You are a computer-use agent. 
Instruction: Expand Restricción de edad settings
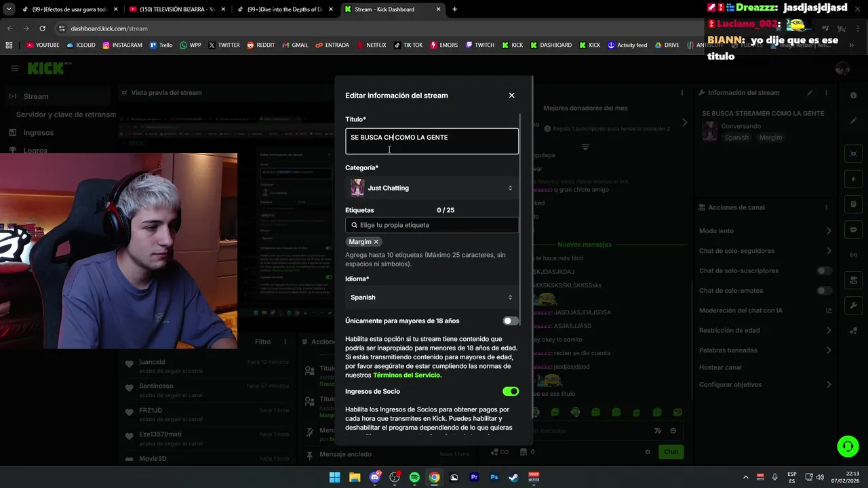[766, 331]
